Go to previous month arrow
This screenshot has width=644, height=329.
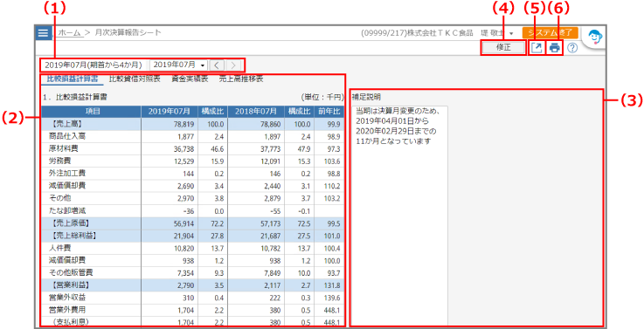tap(218, 65)
